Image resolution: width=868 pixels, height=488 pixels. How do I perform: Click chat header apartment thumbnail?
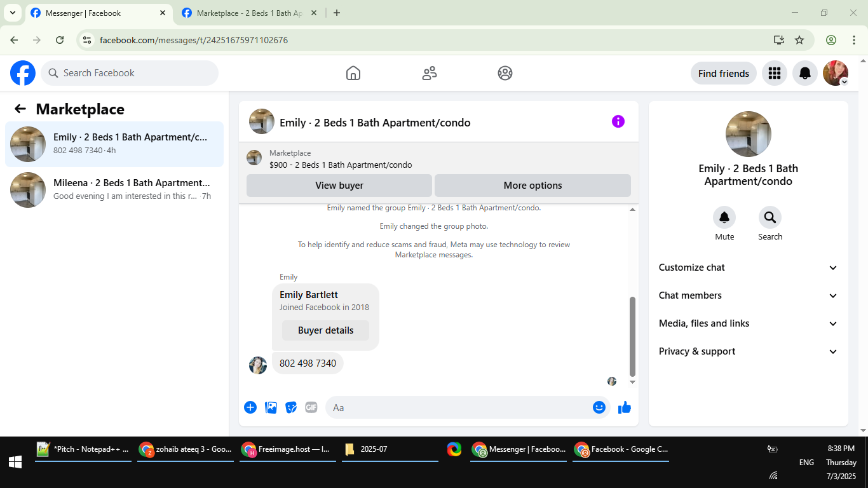point(262,121)
